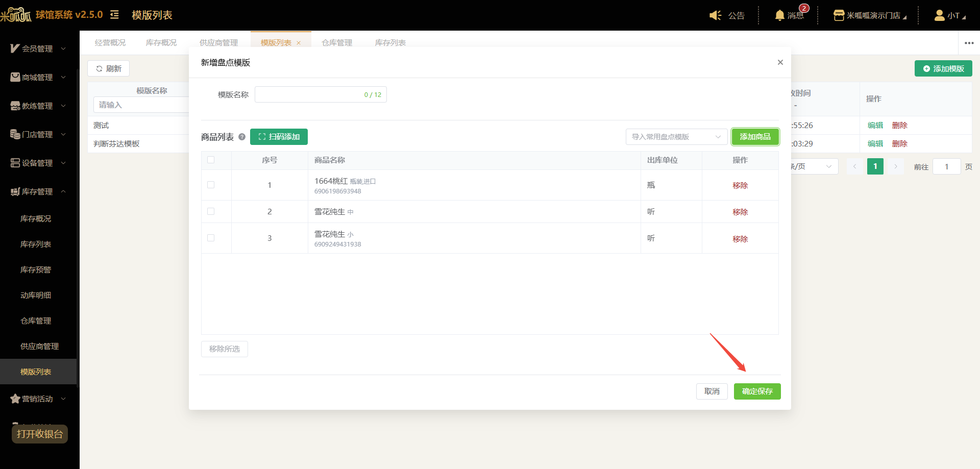Click the three-dots more options icon
Viewport: 980px width, 469px height.
pos(969,43)
